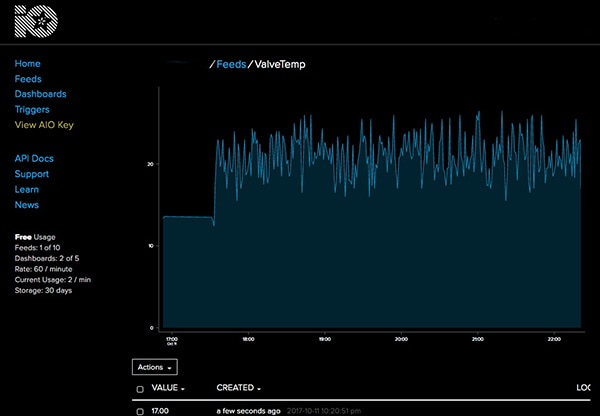Screen dimensions: 600x416
Task: Check the box for the 17.00 row
Action: click(140, 411)
